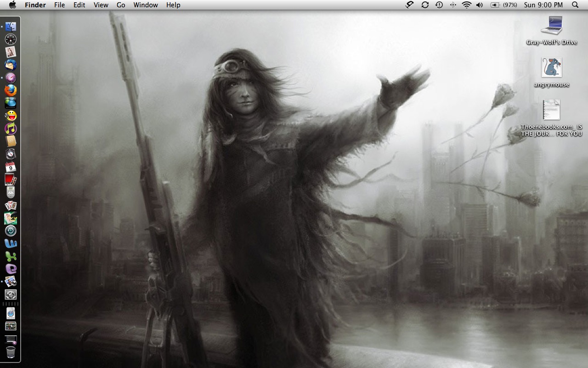The height and width of the screenshot is (368, 588).
Task: Open the File menu
Action: point(59,5)
